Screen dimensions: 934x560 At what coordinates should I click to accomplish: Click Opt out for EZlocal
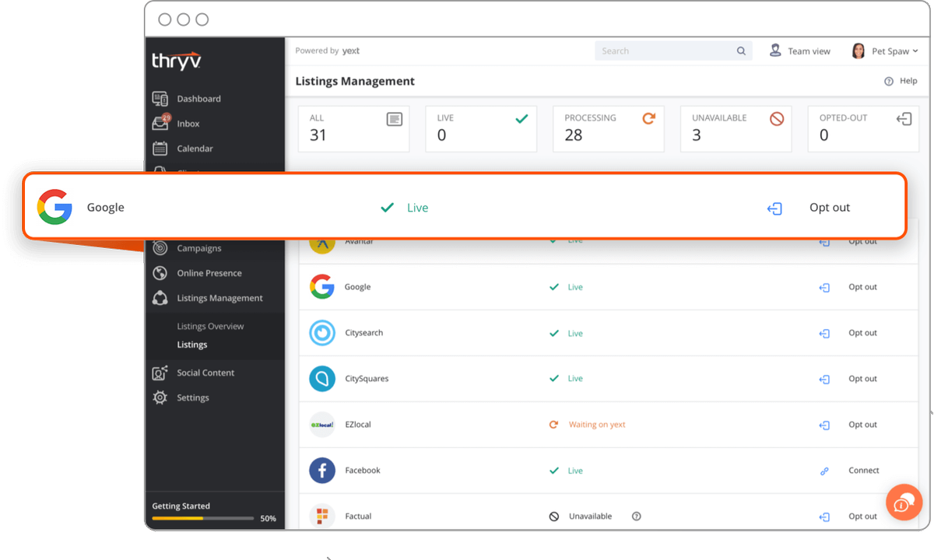click(862, 425)
